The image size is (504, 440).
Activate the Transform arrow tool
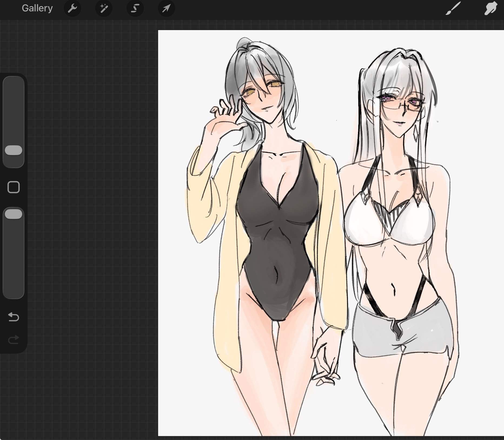(x=166, y=9)
